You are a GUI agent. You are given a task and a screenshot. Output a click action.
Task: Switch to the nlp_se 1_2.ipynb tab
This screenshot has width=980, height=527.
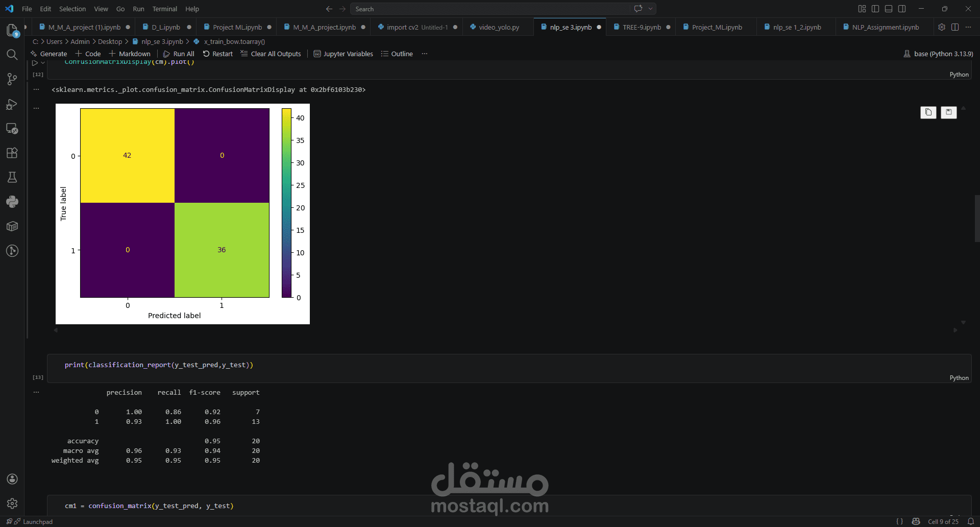(797, 27)
